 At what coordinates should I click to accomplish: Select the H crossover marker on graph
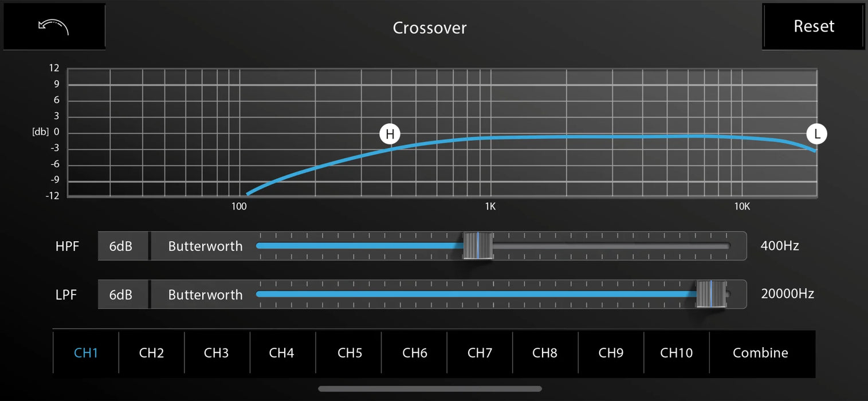(390, 135)
